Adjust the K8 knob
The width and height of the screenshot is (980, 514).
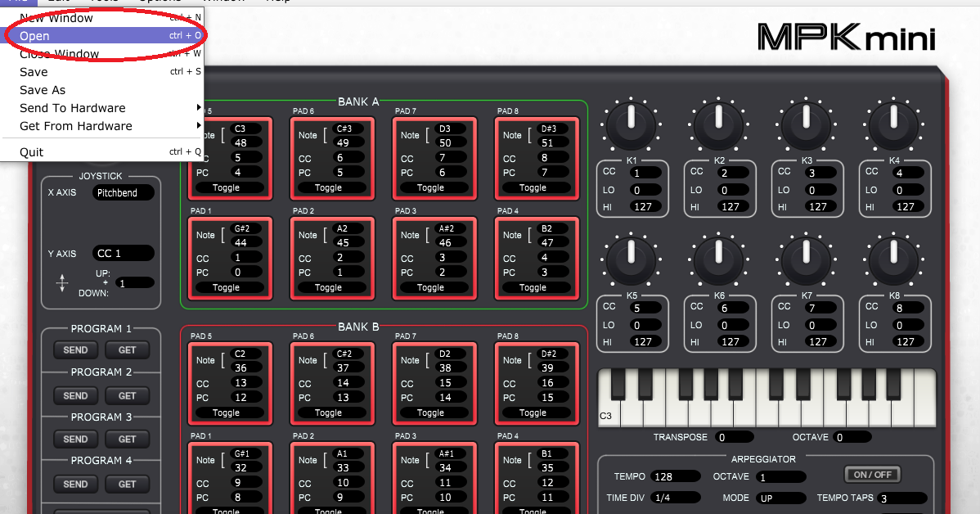pyautogui.click(x=893, y=259)
